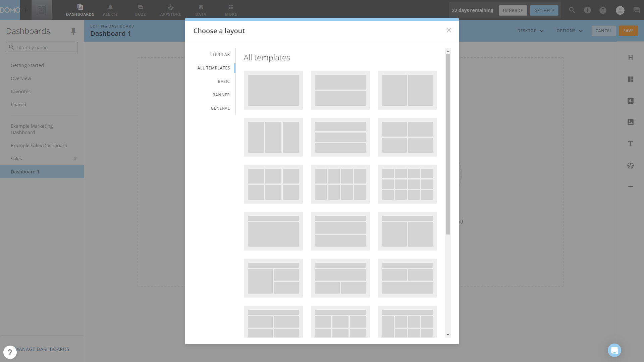Screen dimensions: 644x362
Task: Click the layout dialog scrollbar thumb
Action: (448, 144)
